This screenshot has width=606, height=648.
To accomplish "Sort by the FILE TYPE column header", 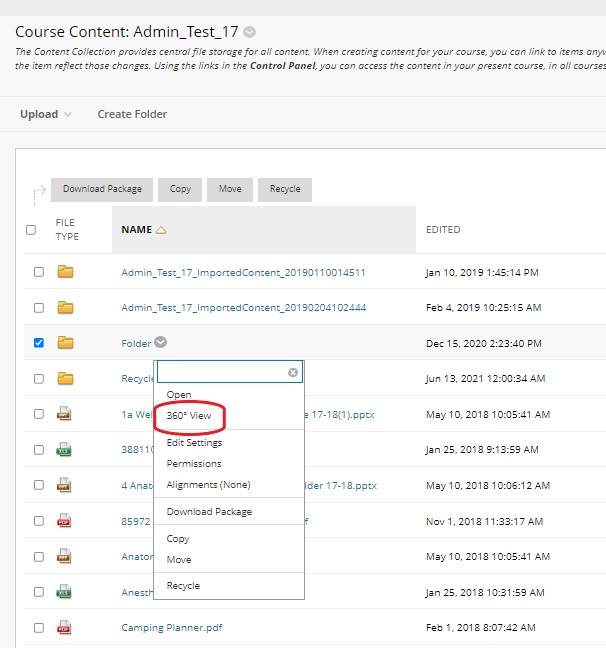I will [x=67, y=229].
